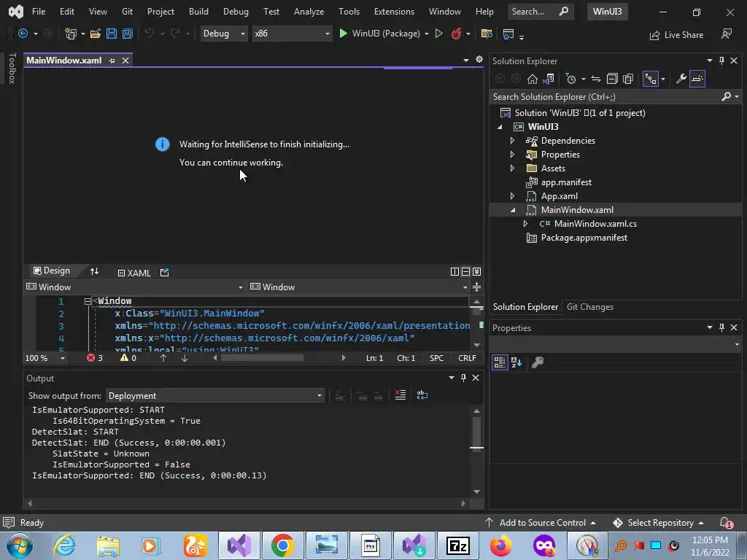Click the Solution Explorer search magnifier icon
The width and height of the screenshot is (747, 560).
pos(726,97)
